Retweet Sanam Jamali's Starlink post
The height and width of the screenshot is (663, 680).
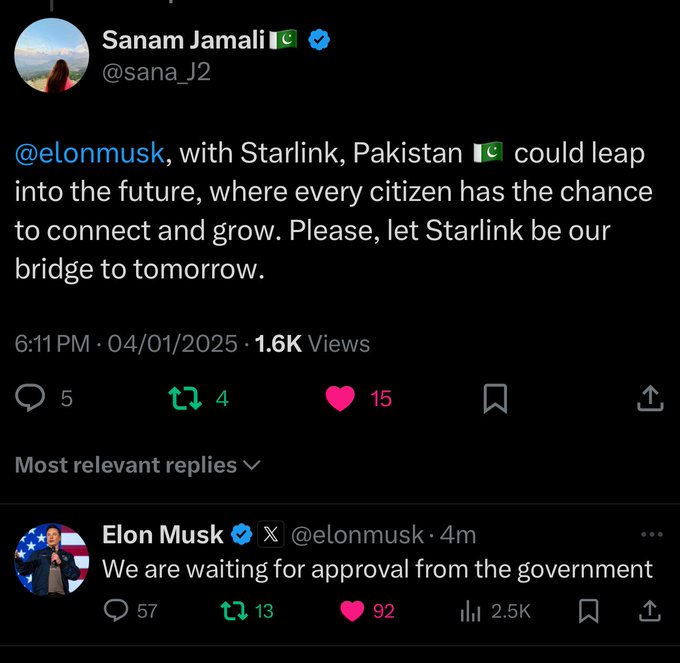tap(183, 399)
